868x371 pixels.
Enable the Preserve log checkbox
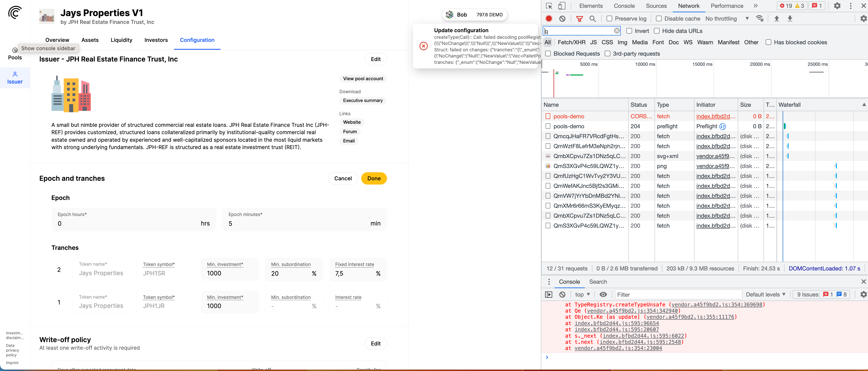coord(609,18)
